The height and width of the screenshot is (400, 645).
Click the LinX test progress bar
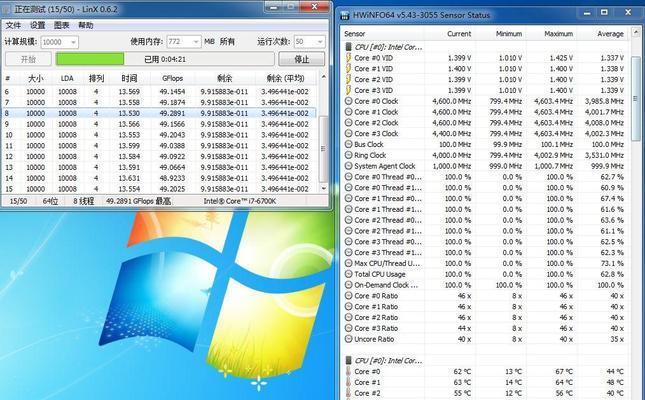point(165,59)
